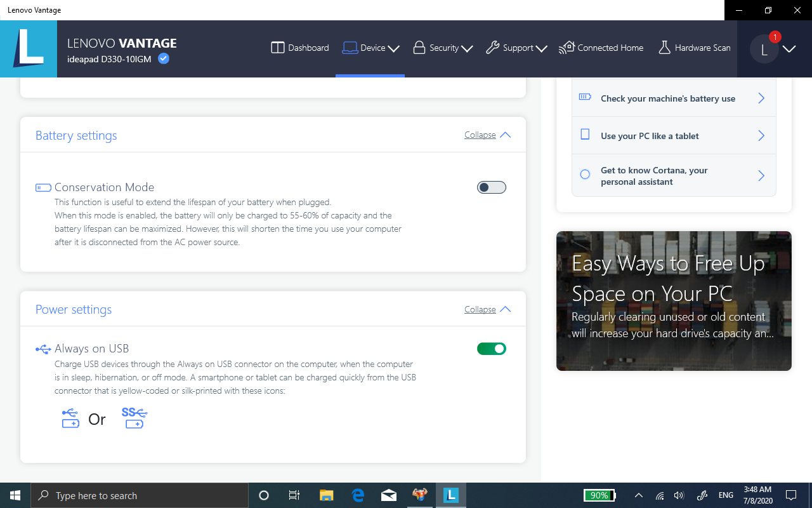Click chevron for Cortana tip
Viewport: 812px width, 508px height.
click(x=761, y=176)
